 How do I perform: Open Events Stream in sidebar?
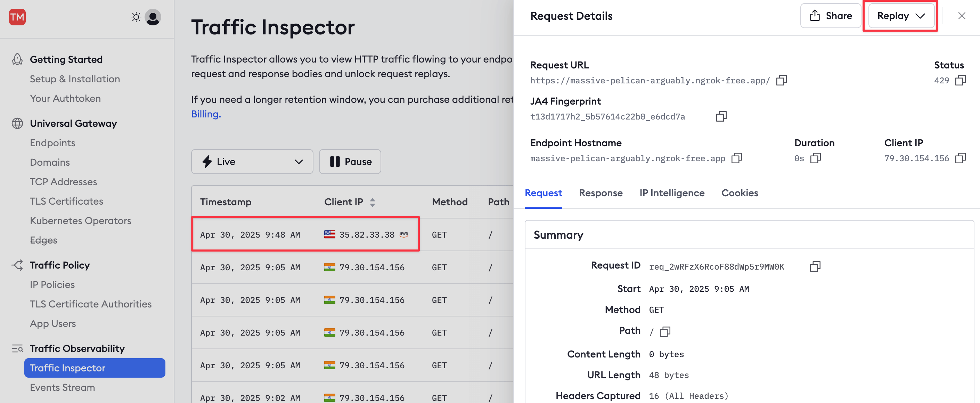coord(63,387)
